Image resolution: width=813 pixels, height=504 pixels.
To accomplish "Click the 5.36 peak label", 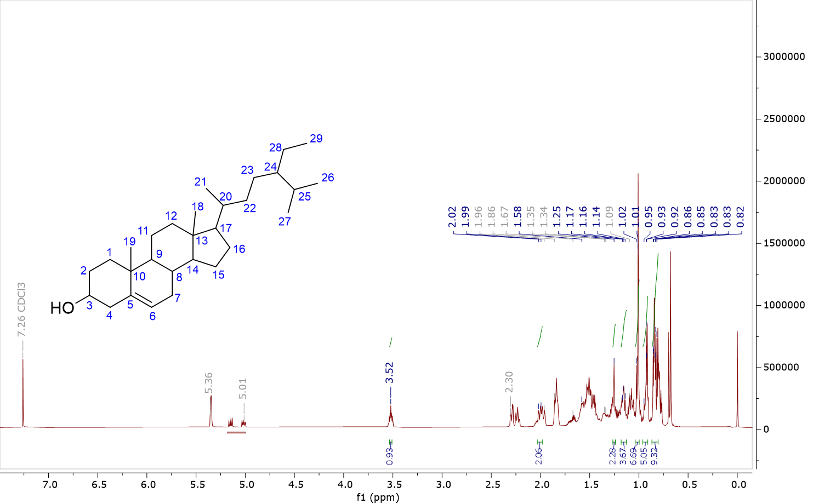I will click(x=208, y=382).
